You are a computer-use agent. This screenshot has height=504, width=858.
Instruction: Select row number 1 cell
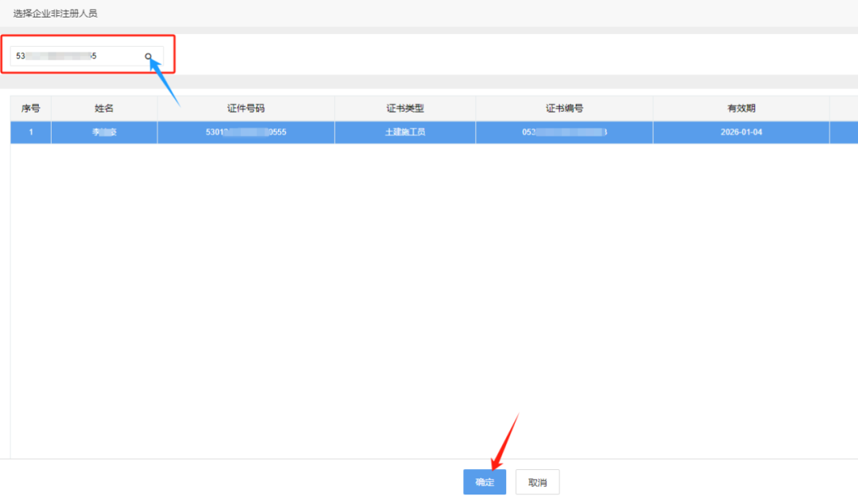[x=31, y=133]
